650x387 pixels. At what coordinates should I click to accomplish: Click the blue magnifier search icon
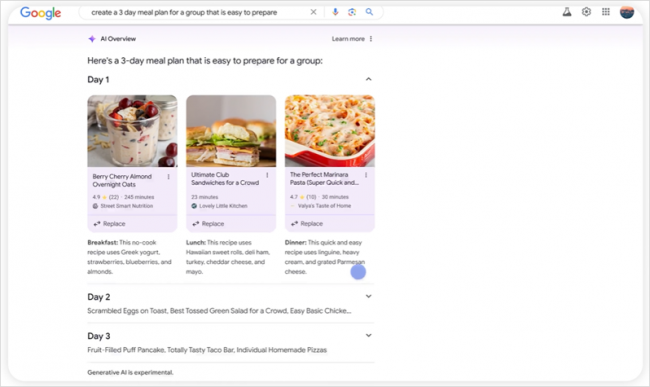pos(369,12)
